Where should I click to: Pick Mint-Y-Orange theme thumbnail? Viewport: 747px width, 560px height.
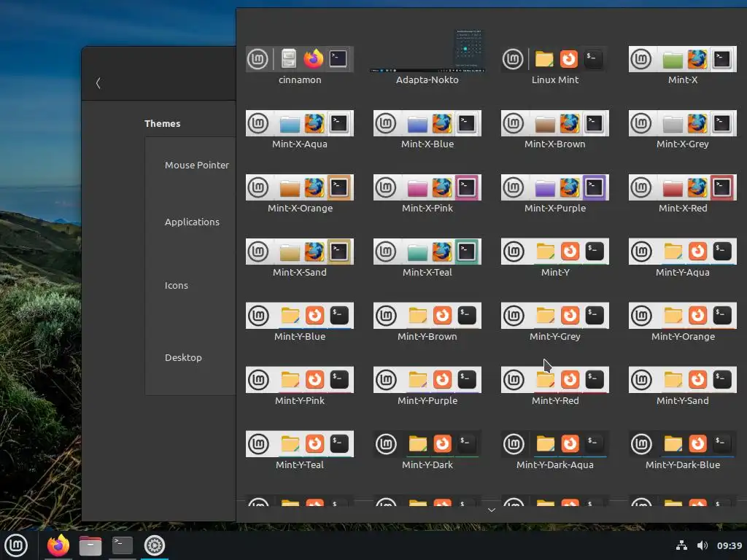pos(683,316)
